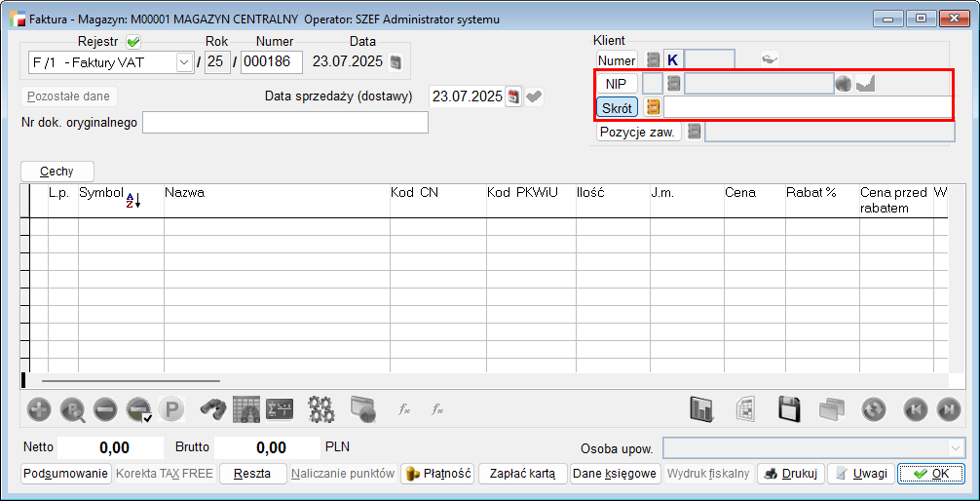Open the Rejestr Faktury VAT dropdown
This screenshot has width=980, height=501.
184,62
